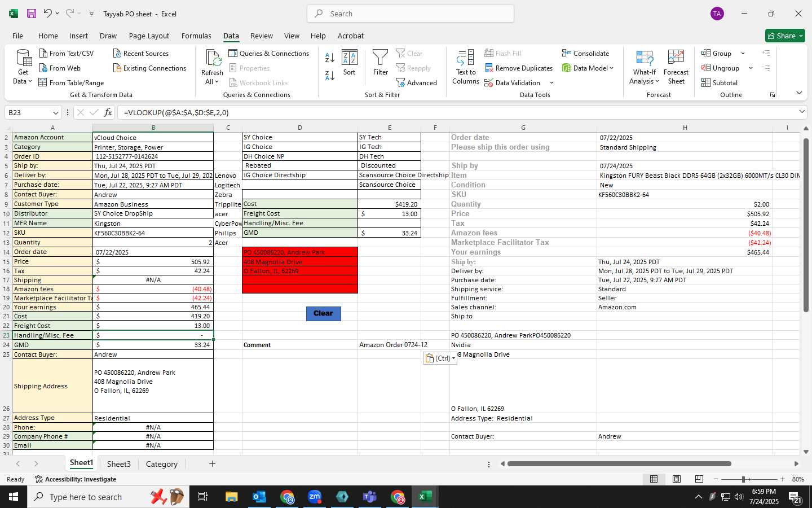This screenshot has width=812, height=508.
Task: Click the zoom slider handle
Action: (743, 479)
